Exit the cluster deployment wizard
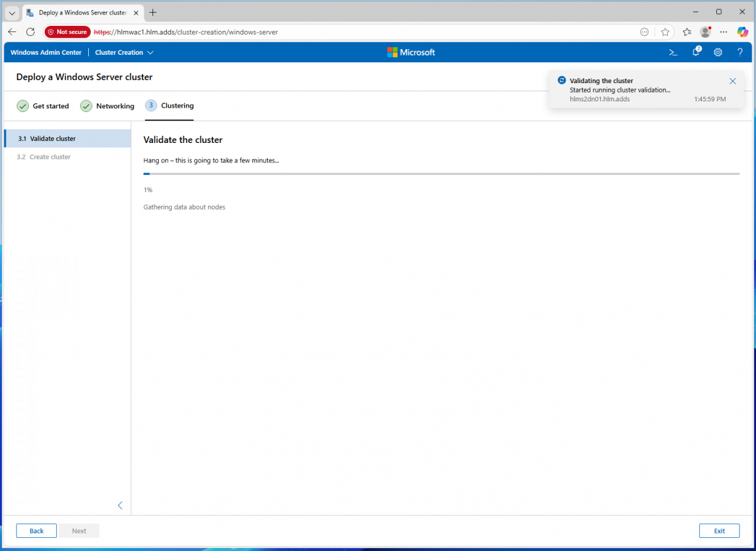Image resolution: width=756 pixels, height=551 pixels. [x=719, y=531]
